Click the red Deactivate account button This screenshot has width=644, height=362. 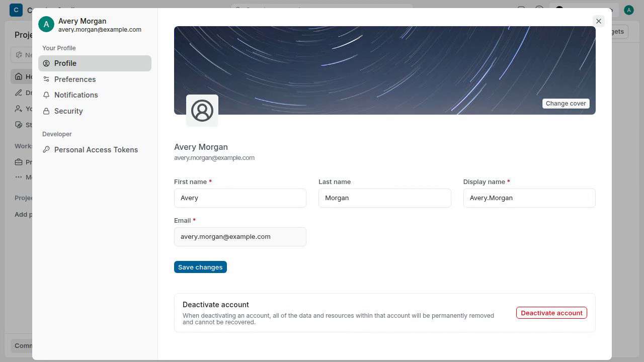point(551,313)
